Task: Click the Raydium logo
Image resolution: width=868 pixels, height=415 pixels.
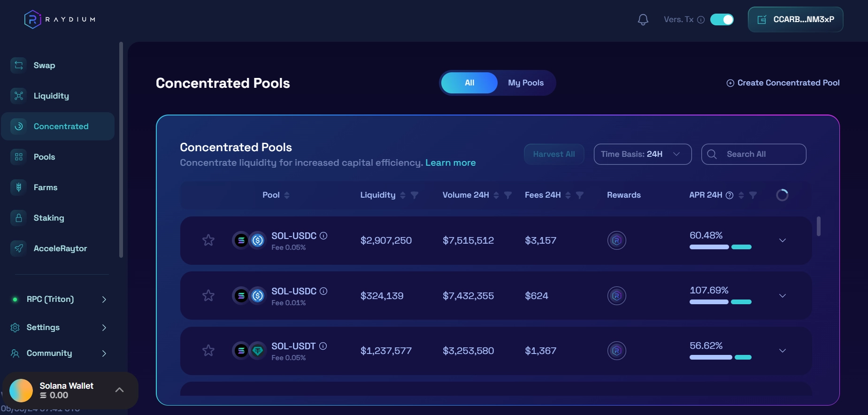Action: point(60,19)
